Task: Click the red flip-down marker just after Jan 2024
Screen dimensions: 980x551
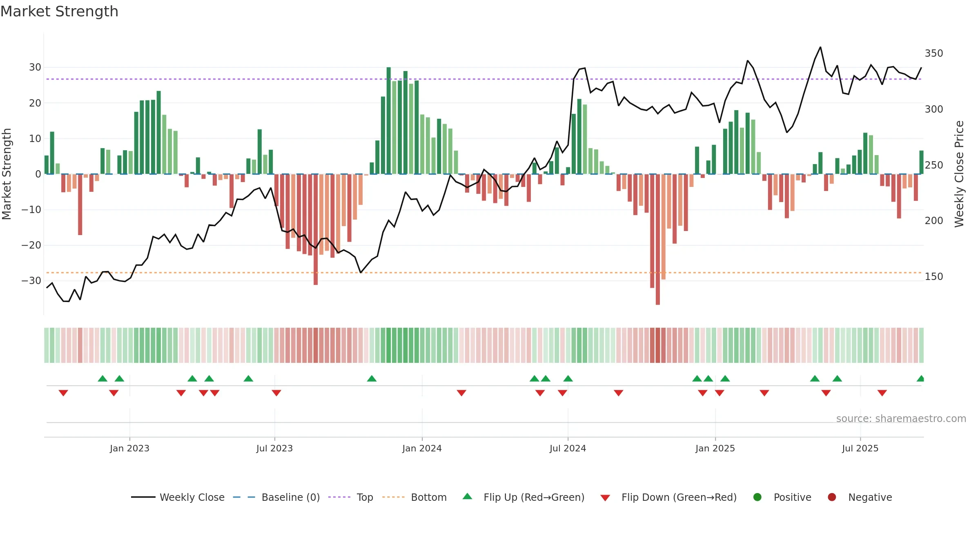Action: (x=461, y=393)
